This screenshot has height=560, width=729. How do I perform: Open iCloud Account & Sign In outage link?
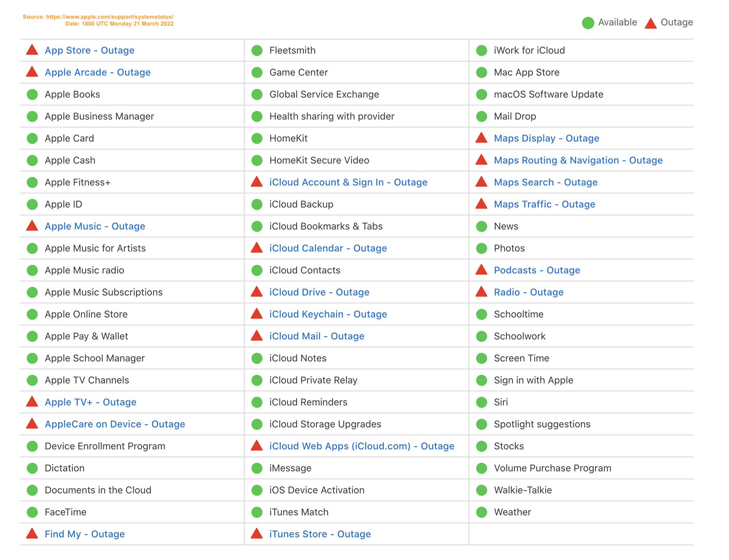pyautogui.click(x=348, y=182)
